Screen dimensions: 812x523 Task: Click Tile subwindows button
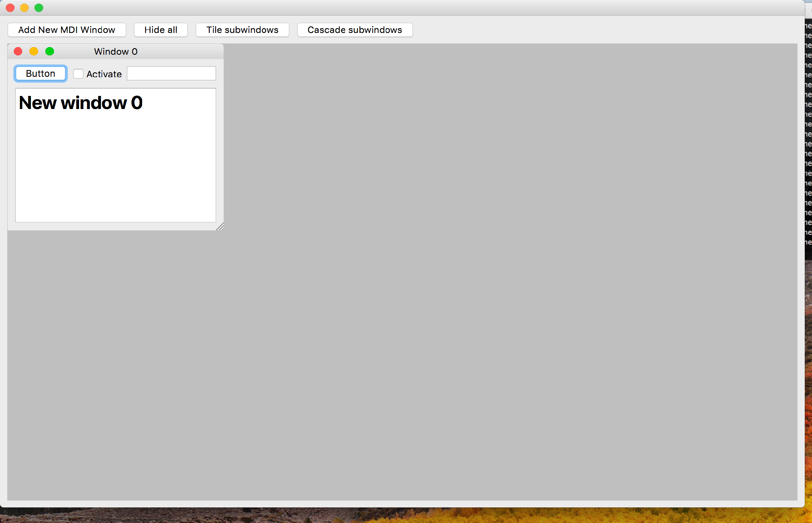pyautogui.click(x=242, y=30)
